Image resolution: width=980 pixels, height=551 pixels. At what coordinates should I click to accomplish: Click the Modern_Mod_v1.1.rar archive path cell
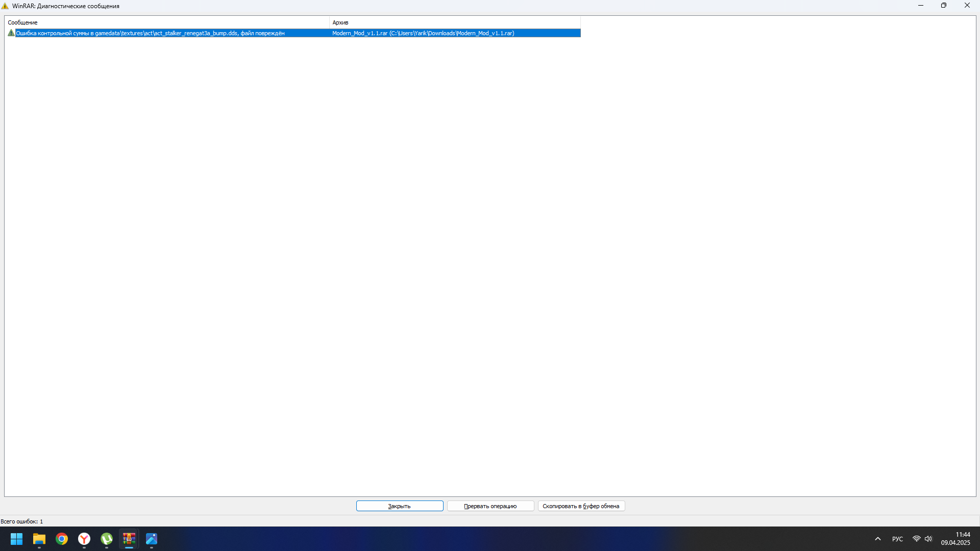423,33
